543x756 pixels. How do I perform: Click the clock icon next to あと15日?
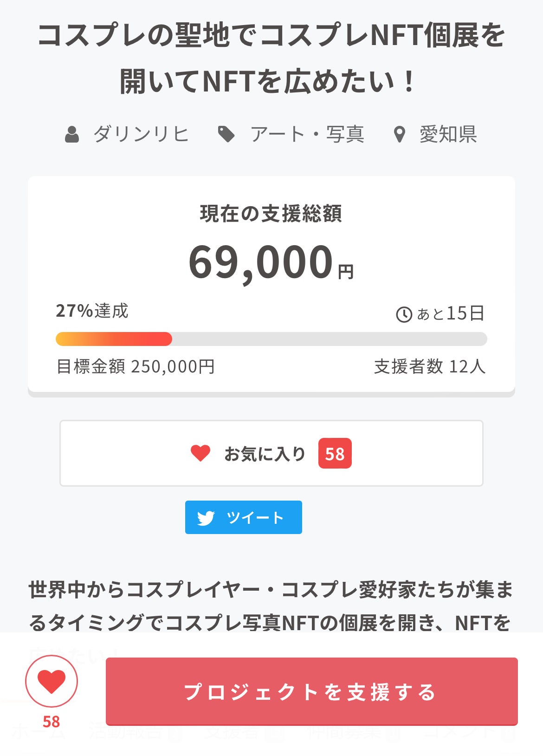click(404, 314)
